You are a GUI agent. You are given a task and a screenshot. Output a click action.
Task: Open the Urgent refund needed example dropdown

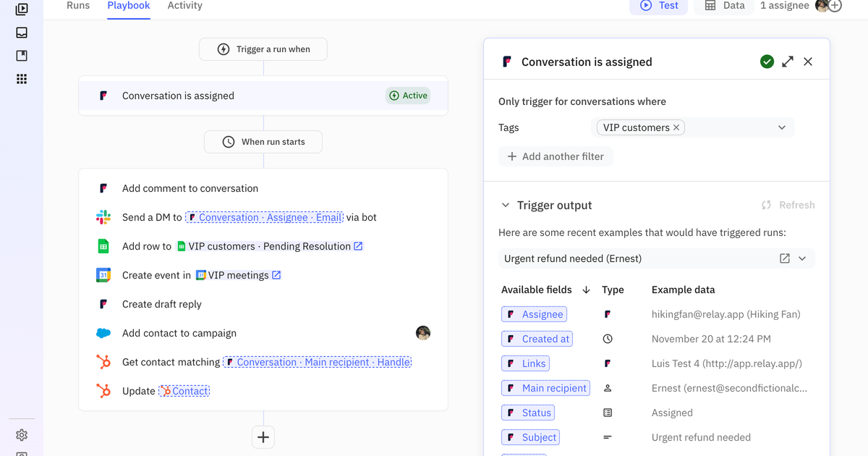[x=802, y=258]
